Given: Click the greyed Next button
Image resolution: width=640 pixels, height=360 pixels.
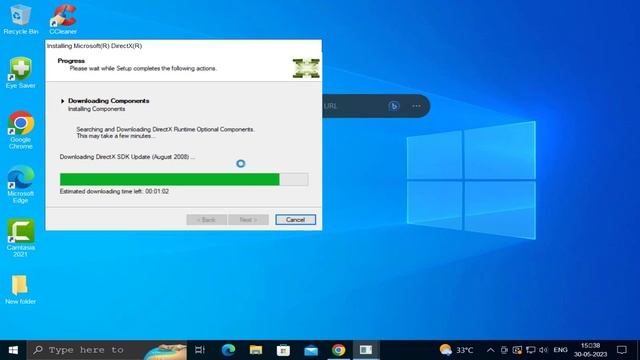Looking at the screenshot, I should tap(248, 220).
